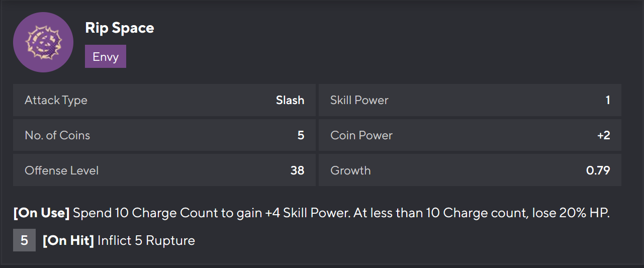The image size is (644, 268).
Task: Click the Growth label
Action: coord(350,170)
